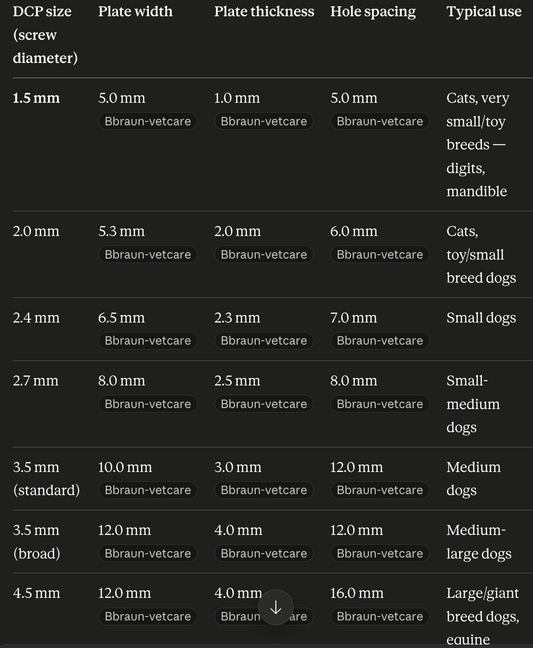The height and width of the screenshot is (648, 533).
Task: Click Bbraun-vetcare chip in 3.5 mm standard hole spacing
Action: [380, 490]
